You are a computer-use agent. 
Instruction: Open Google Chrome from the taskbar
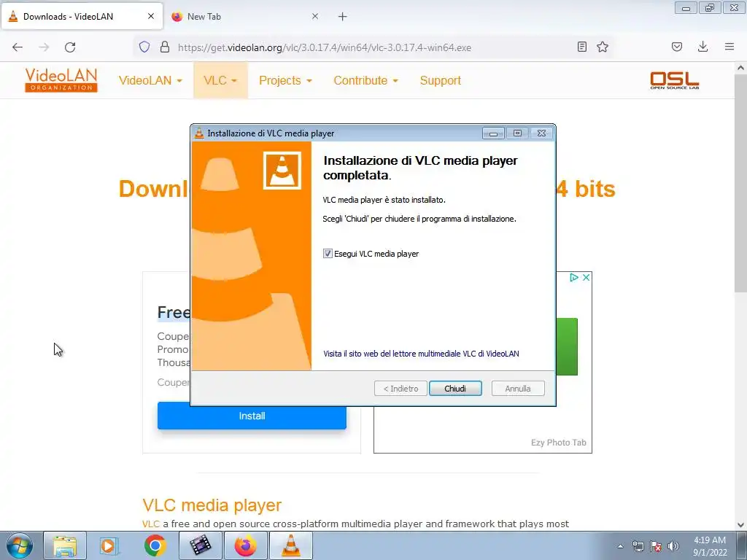click(x=155, y=545)
